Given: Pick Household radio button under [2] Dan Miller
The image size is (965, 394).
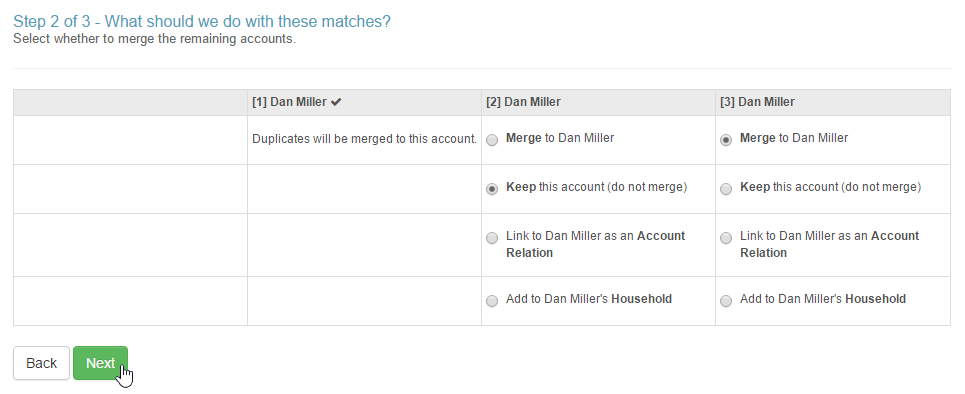Looking at the screenshot, I should [x=492, y=301].
